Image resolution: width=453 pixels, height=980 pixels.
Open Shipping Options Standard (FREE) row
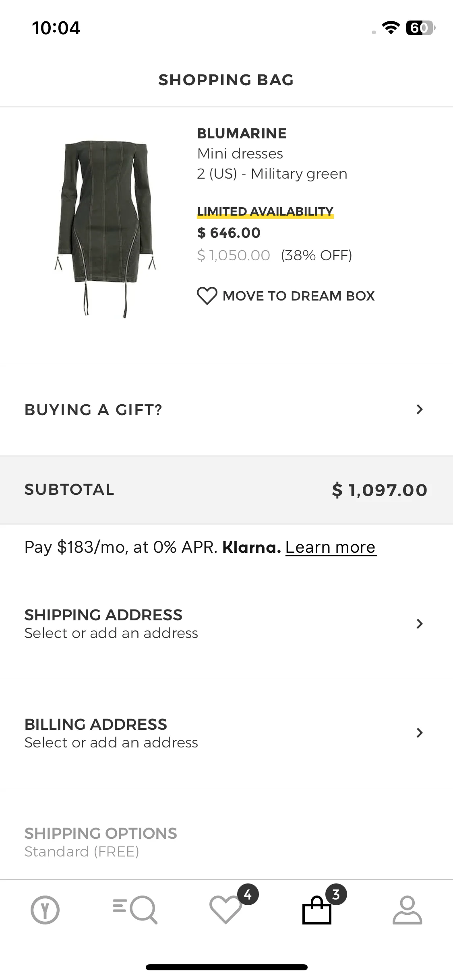tap(226, 842)
